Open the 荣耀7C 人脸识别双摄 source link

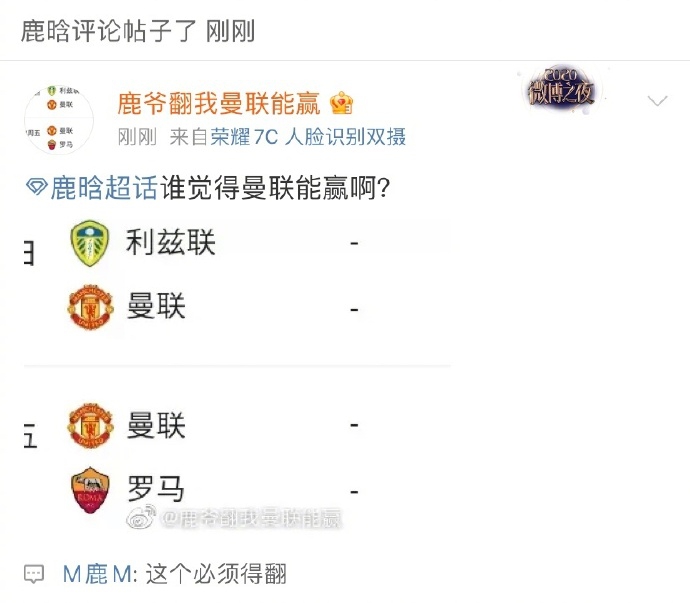[x=308, y=137]
